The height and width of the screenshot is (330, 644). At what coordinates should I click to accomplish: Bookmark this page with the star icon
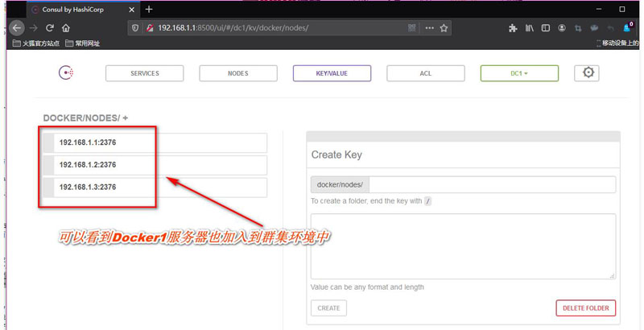point(444,28)
